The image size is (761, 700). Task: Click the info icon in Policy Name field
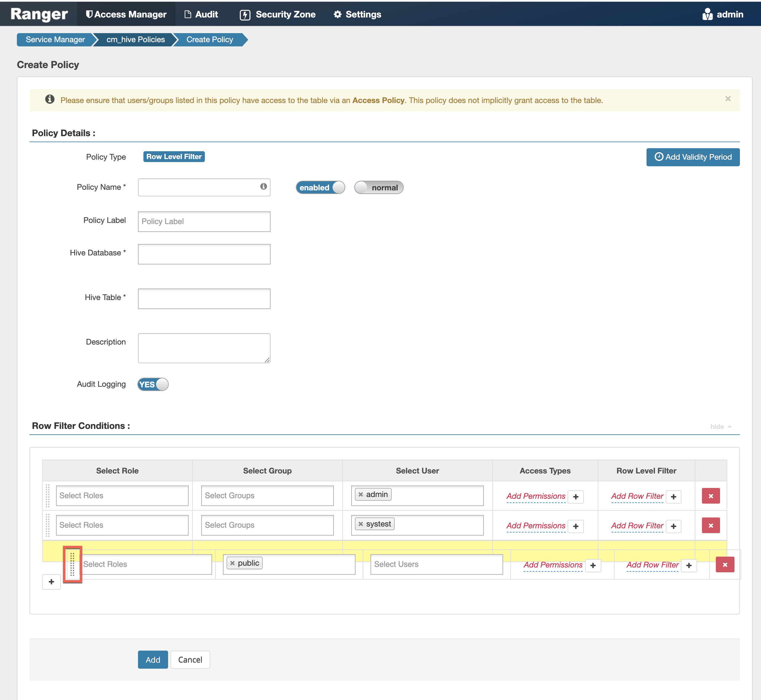pos(263,186)
